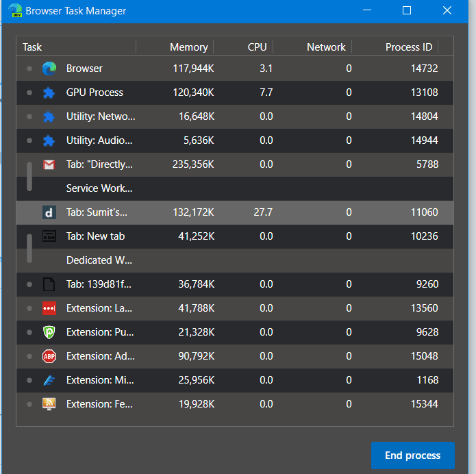Select the Extension: Pu... row
476x474 pixels.
235,332
